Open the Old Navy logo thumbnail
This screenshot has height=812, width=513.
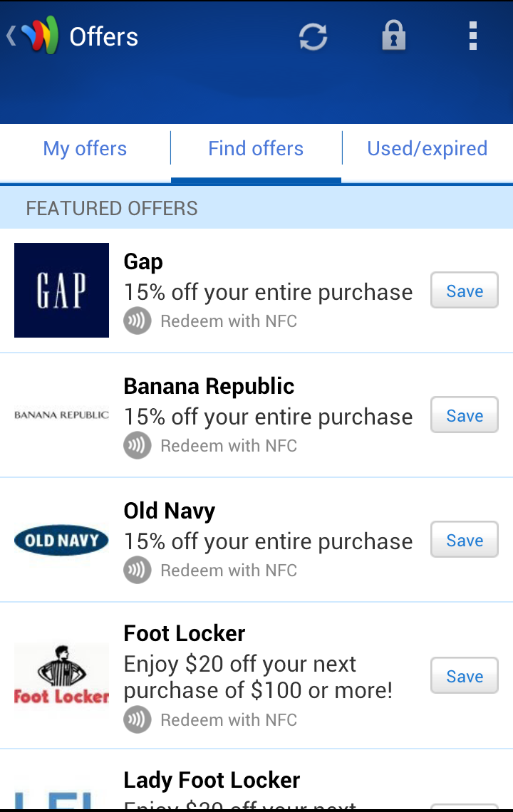click(61, 541)
